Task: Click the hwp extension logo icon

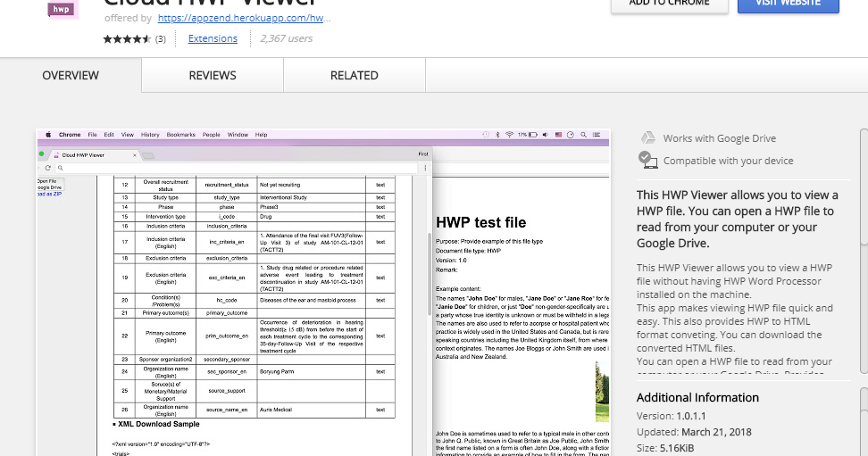Action: click(x=62, y=10)
